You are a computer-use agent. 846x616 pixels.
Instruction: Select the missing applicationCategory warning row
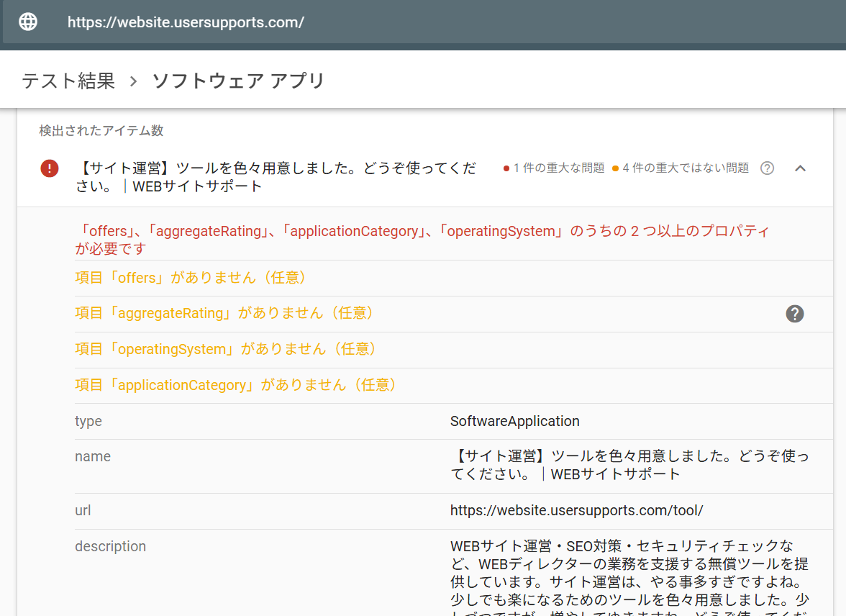(x=236, y=386)
